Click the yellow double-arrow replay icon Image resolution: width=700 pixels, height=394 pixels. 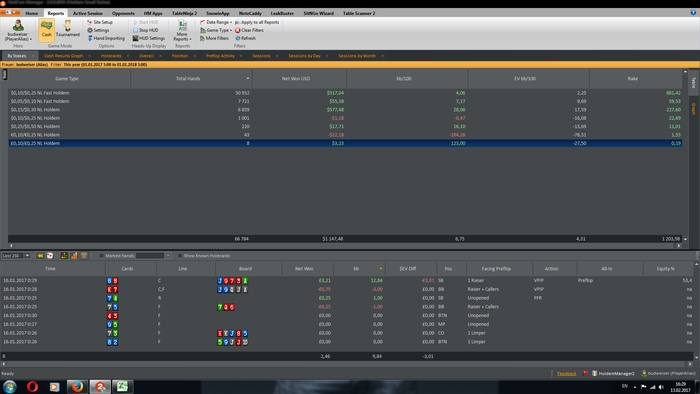pos(40,256)
